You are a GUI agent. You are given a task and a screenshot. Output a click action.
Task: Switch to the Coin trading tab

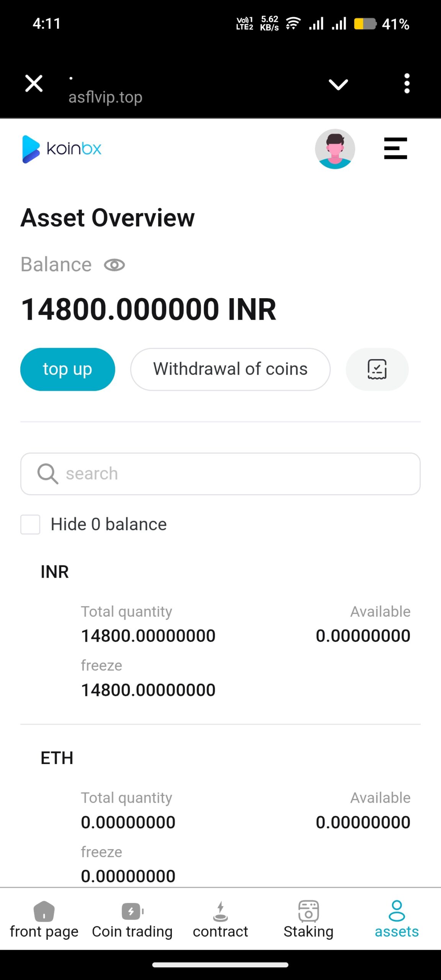pyautogui.click(x=132, y=920)
